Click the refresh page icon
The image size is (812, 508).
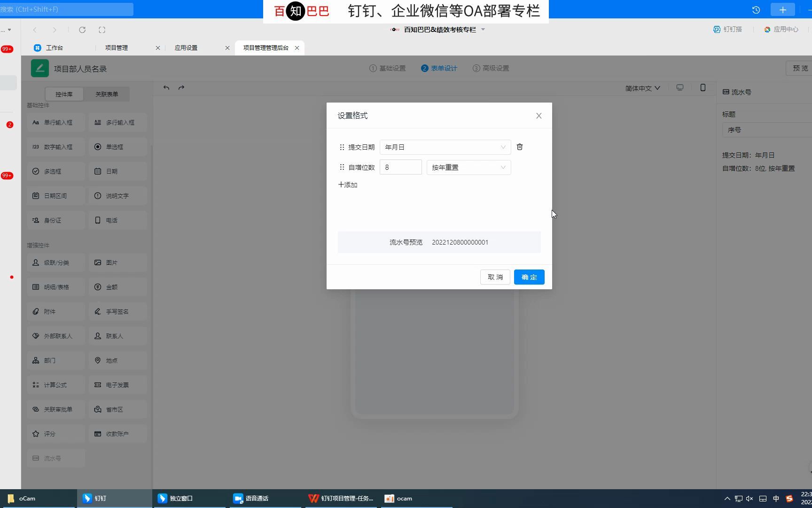pyautogui.click(x=82, y=30)
